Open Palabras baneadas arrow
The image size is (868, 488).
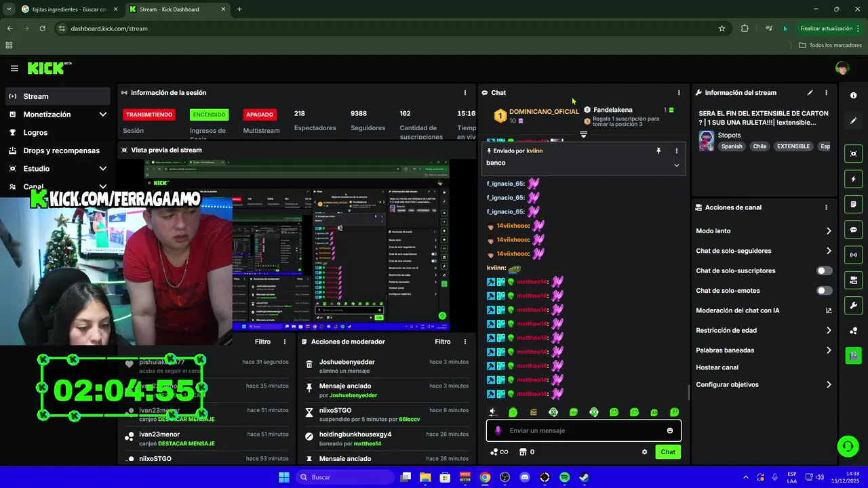pyautogui.click(x=829, y=350)
